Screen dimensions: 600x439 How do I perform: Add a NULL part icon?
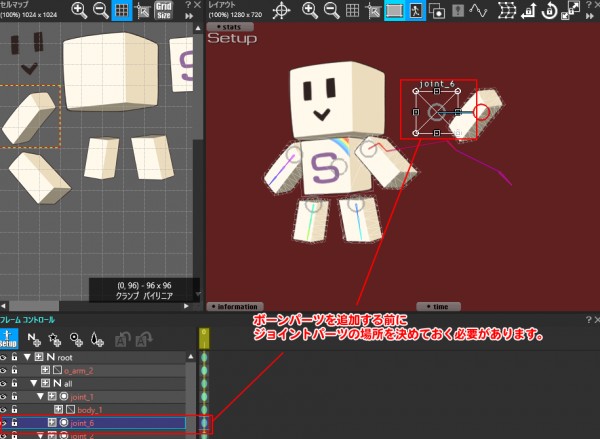tap(35, 339)
